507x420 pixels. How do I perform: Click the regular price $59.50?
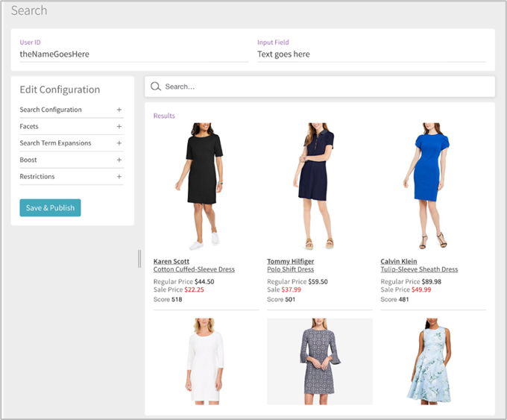point(318,281)
